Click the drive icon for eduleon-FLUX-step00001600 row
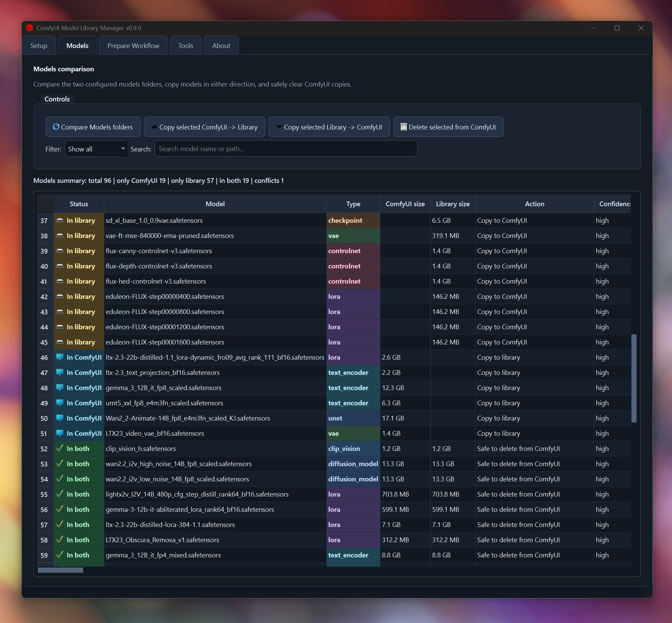This screenshot has width=672, height=623. click(60, 342)
